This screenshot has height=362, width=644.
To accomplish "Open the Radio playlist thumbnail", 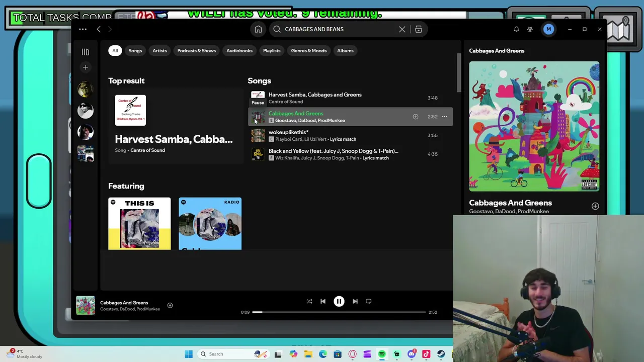I will coord(210,224).
